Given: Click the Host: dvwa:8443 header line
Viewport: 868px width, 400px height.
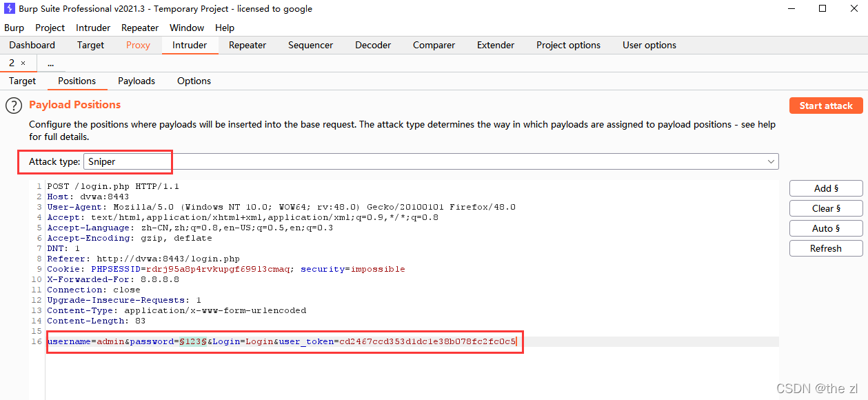Looking at the screenshot, I should click(x=88, y=197).
